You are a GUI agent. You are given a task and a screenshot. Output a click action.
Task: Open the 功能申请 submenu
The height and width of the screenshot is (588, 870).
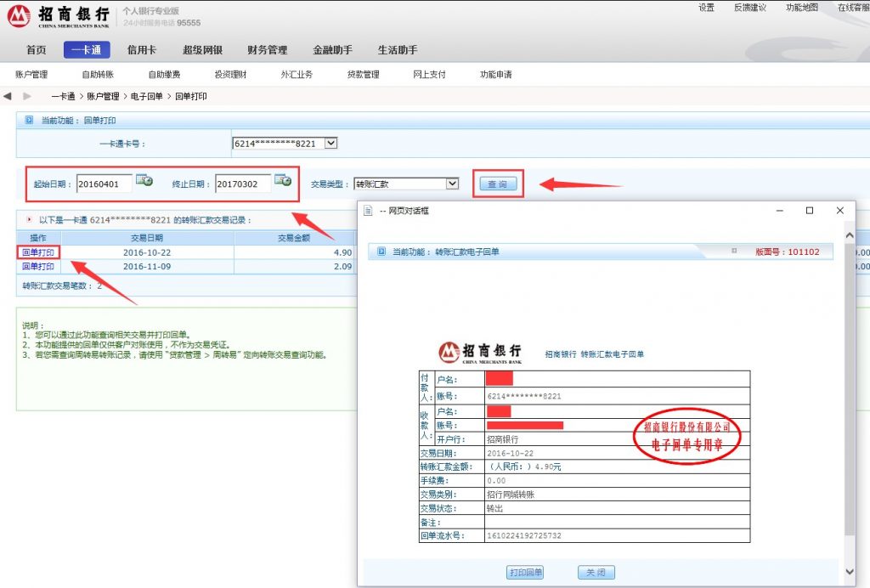tap(496, 74)
